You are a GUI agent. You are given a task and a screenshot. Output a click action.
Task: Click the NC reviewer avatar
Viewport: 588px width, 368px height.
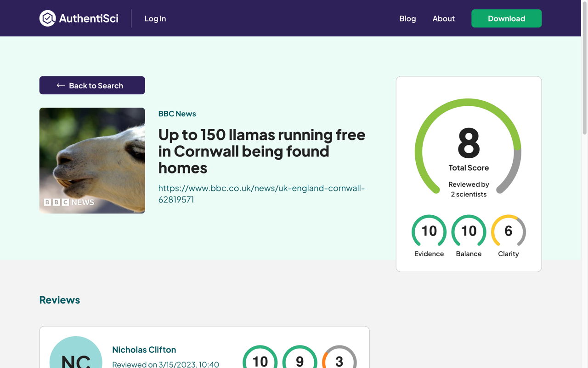pos(76,352)
